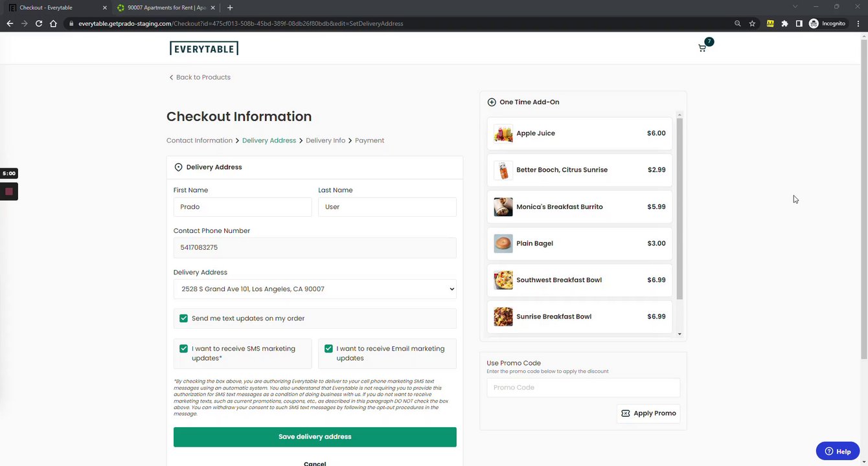Open Chrome three-dot menu

[x=858, y=23]
